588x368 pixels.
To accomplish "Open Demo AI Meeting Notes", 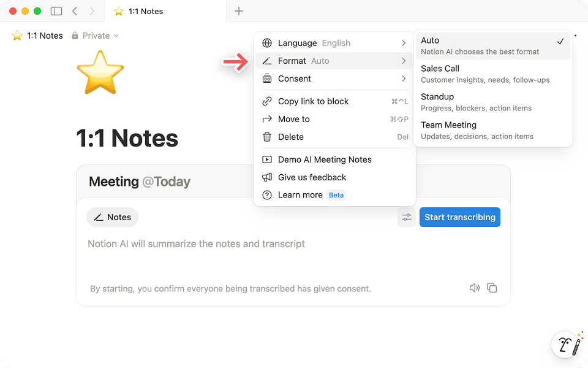I will click(325, 159).
